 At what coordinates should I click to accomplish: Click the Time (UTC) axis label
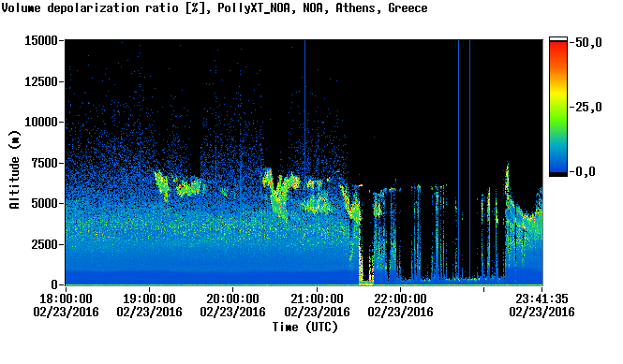pyautogui.click(x=304, y=328)
